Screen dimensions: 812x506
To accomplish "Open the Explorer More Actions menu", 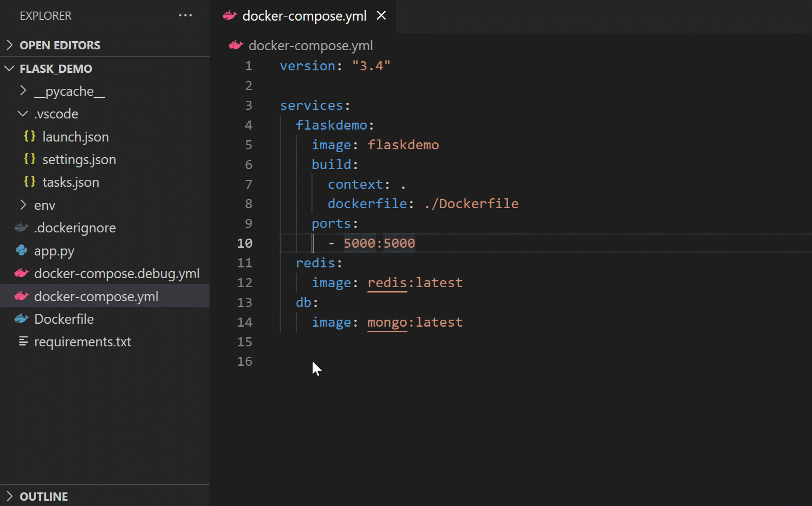I will pos(186,15).
